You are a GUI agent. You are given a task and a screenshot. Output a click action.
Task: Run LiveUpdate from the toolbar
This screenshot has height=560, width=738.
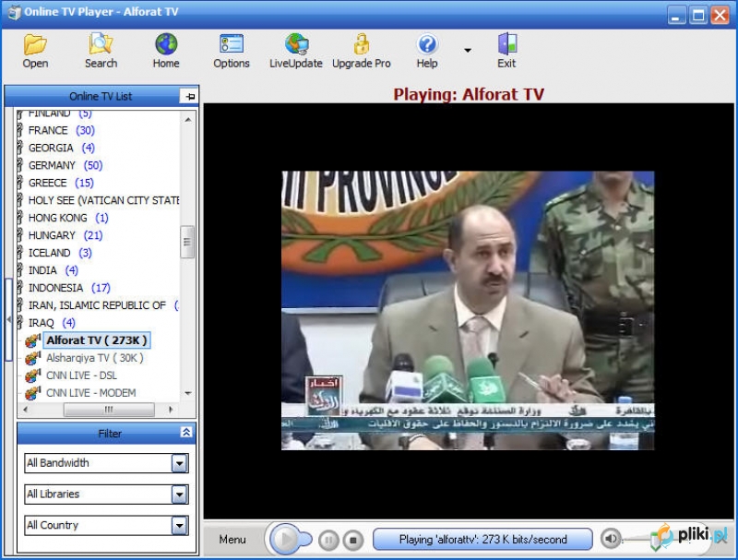coord(296,51)
